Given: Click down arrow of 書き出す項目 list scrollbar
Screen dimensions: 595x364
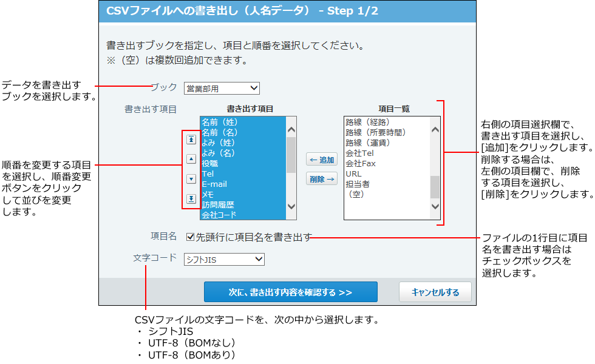Looking at the screenshot, I should tap(291, 207).
